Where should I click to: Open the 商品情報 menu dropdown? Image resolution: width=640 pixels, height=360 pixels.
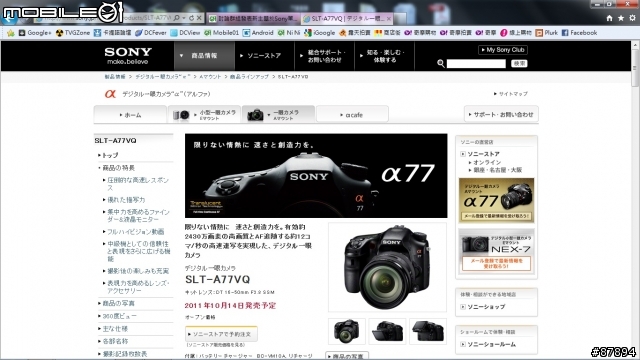point(204,56)
